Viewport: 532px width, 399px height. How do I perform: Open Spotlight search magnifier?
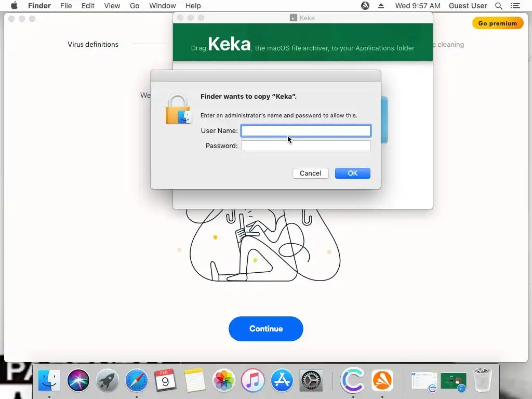pos(498,6)
